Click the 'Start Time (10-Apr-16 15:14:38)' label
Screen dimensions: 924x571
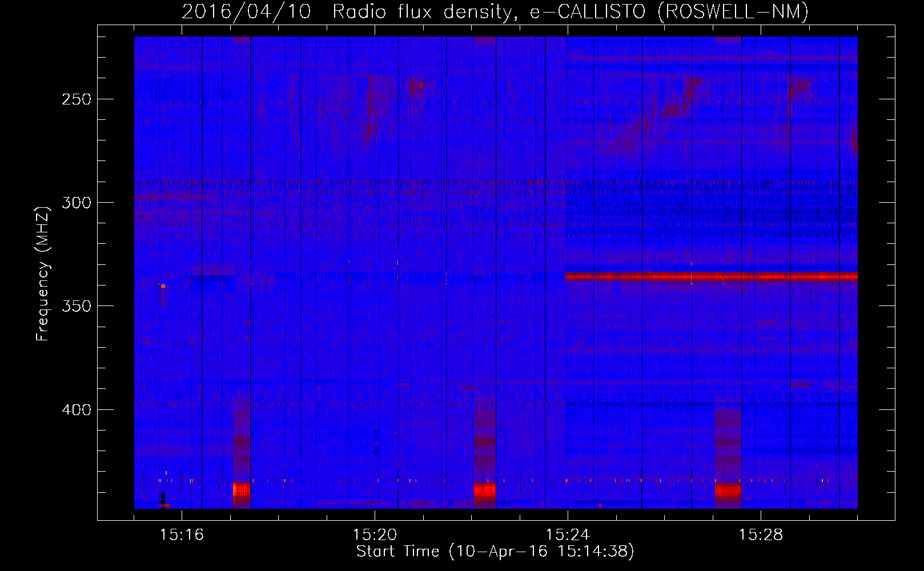(x=495, y=552)
